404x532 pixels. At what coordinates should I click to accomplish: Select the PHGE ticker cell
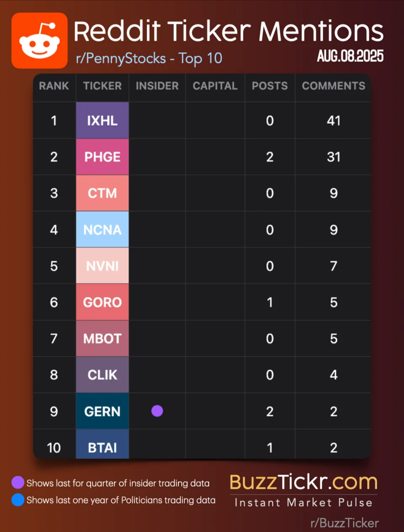click(102, 157)
